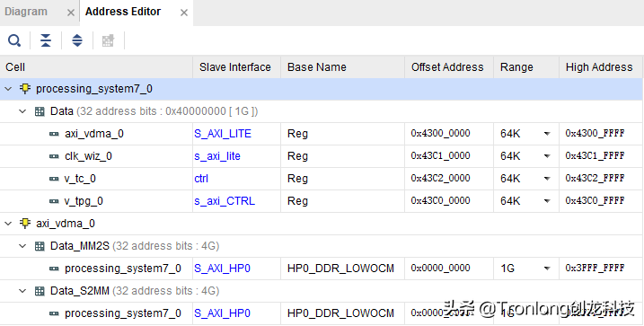Click the segment icon beside v_tc_0
Screen dimensions: 644x326
click(x=54, y=179)
